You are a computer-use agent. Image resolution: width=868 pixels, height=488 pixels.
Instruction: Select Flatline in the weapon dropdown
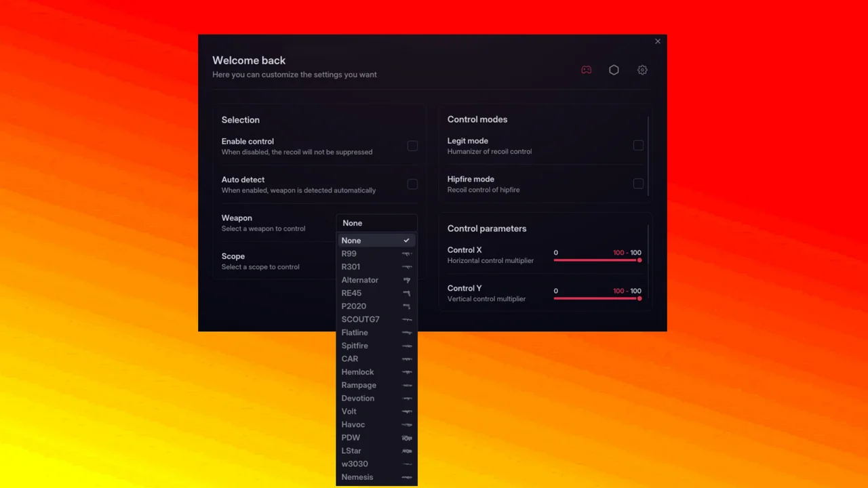pyautogui.click(x=355, y=333)
